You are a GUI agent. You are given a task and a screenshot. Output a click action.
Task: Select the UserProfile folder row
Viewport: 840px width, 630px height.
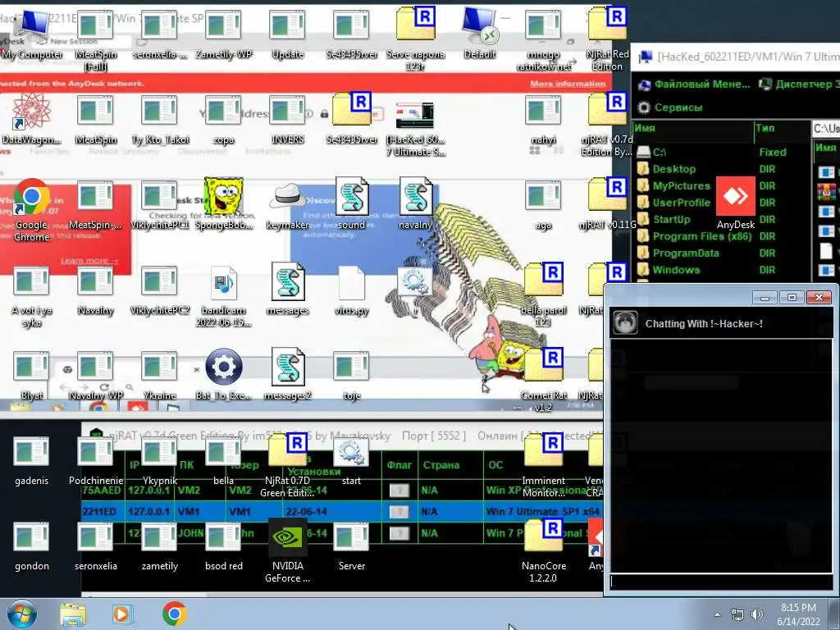(720, 203)
